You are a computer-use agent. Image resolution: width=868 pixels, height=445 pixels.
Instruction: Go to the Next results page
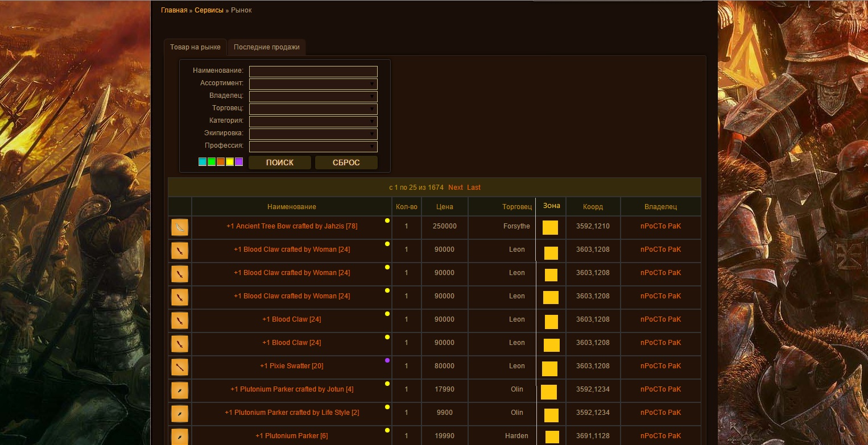(456, 188)
